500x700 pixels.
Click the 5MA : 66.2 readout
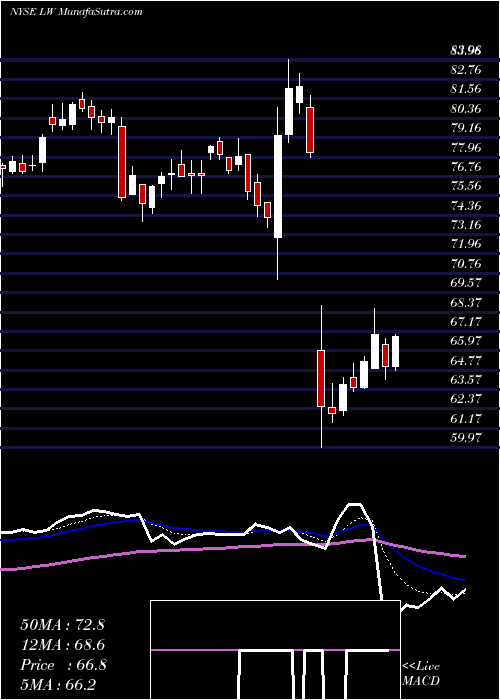pos(58,684)
